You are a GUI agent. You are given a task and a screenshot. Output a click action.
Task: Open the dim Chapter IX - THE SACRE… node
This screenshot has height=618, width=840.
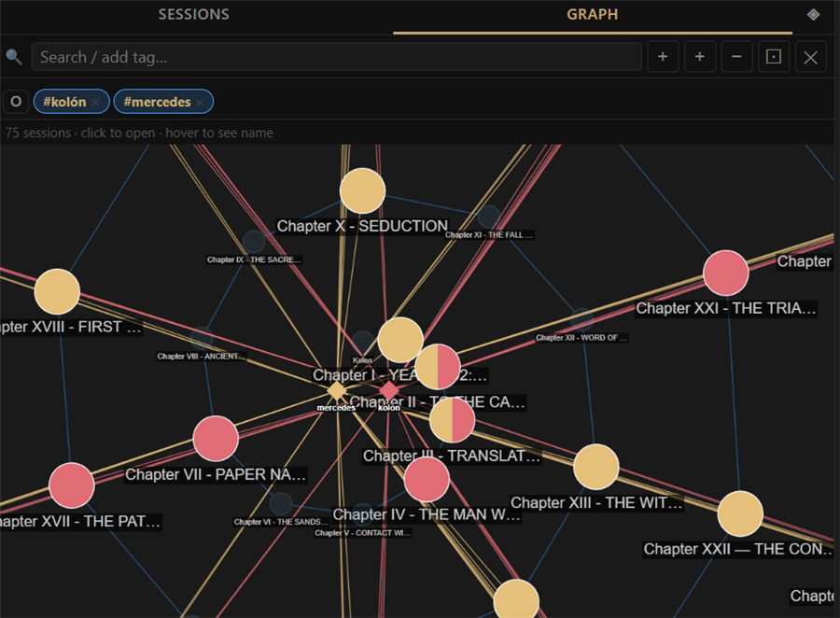pyautogui.click(x=254, y=242)
